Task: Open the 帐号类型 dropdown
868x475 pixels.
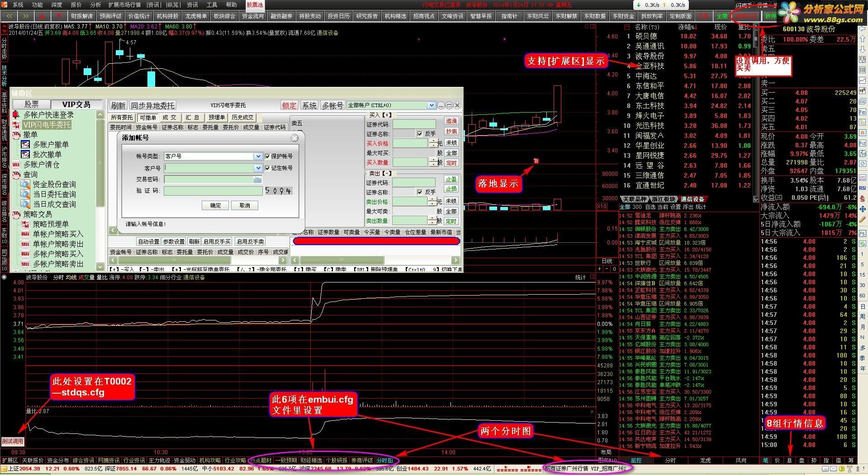Action: tap(258, 156)
